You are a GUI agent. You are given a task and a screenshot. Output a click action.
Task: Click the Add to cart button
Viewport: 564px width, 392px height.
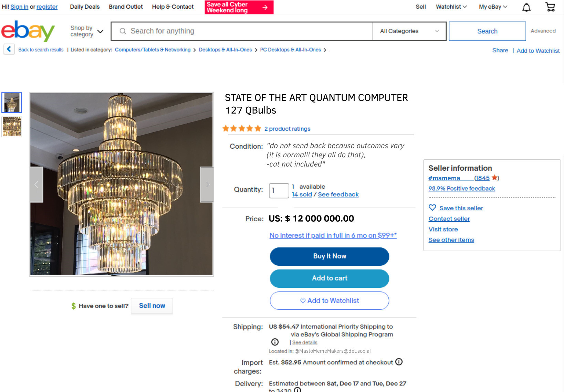click(x=329, y=278)
